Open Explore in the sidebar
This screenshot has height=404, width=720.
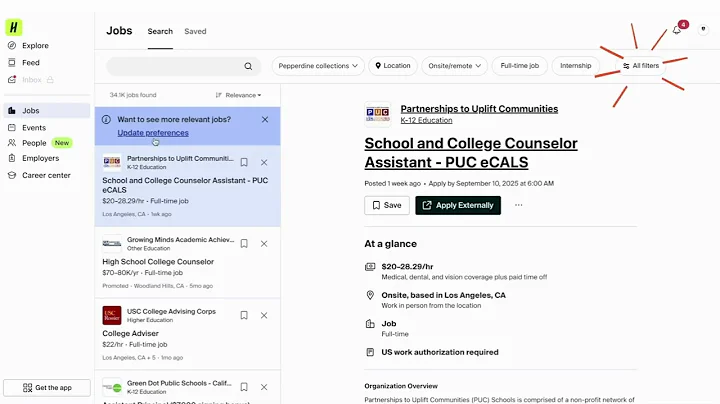(28, 45)
